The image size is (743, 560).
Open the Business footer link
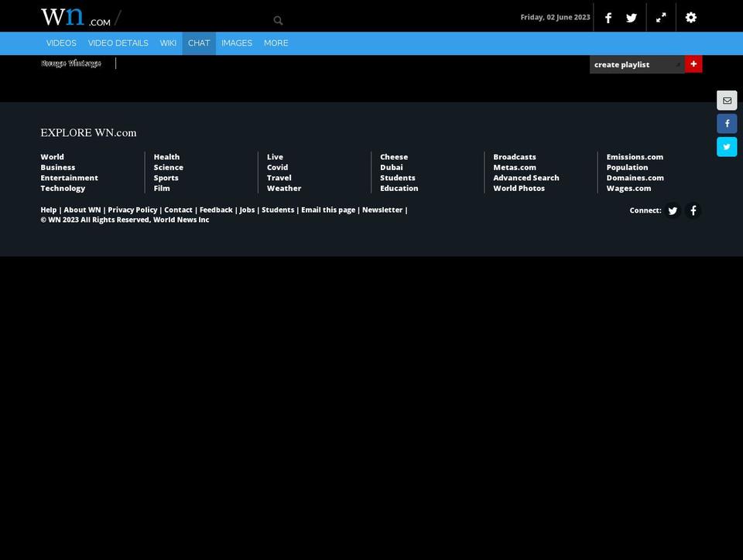pyautogui.click(x=58, y=167)
